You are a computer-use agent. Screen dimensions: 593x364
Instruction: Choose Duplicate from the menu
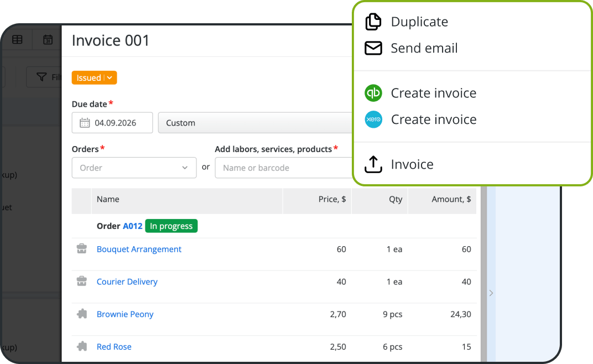pos(419,22)
